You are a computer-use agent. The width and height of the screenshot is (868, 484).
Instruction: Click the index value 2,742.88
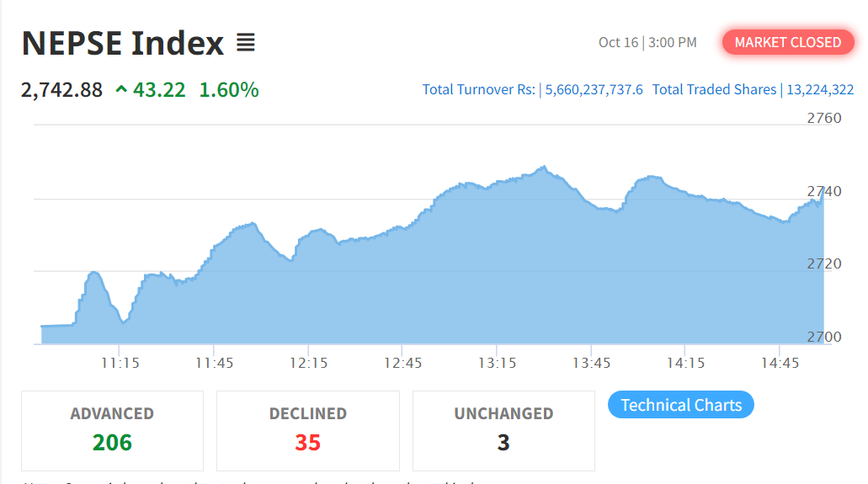click(61, 89)
